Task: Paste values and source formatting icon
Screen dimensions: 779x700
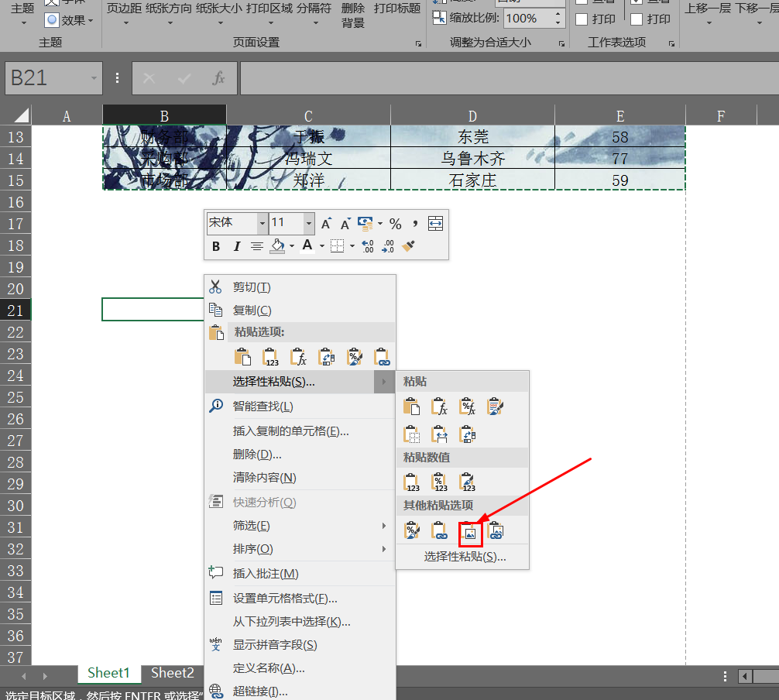Action: 468,482
